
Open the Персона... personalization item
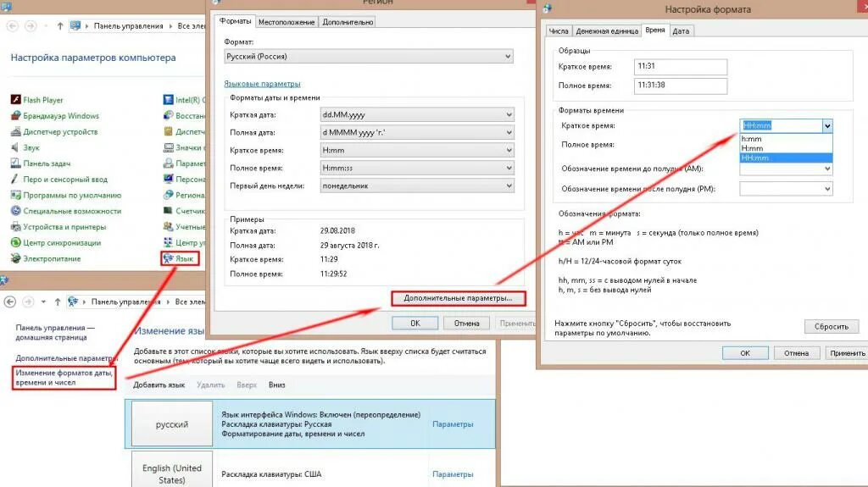[184, 180]
